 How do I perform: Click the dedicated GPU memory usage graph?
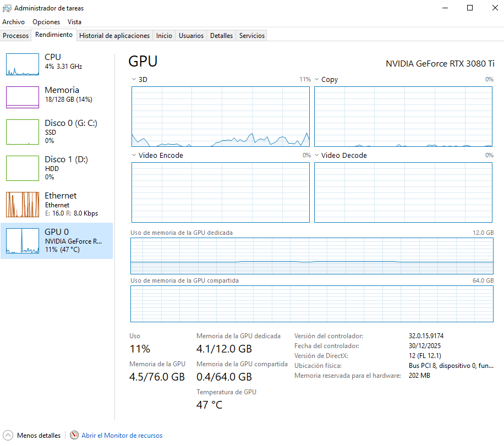311,256
